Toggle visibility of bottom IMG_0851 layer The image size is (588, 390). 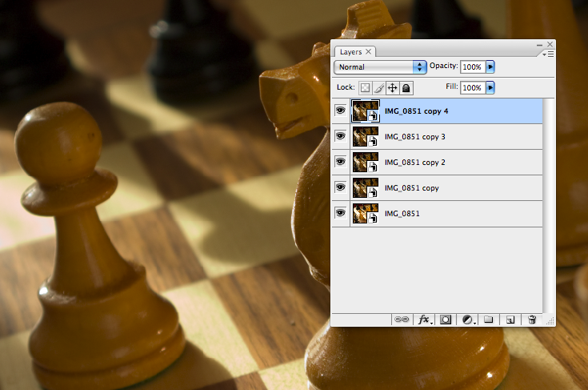[x=341, y=213]
